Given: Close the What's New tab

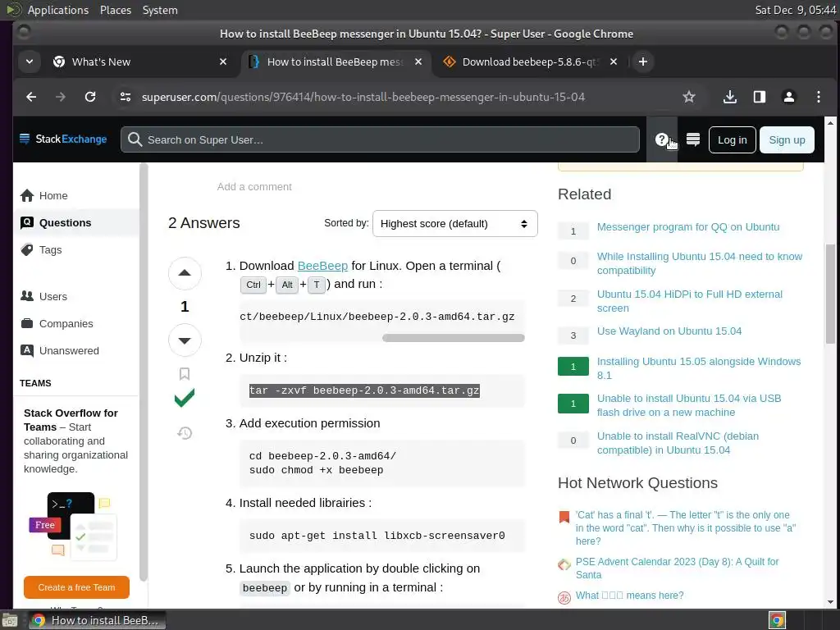Looking at the screenshot, I should pyautogui.click(x=223, y=62).
